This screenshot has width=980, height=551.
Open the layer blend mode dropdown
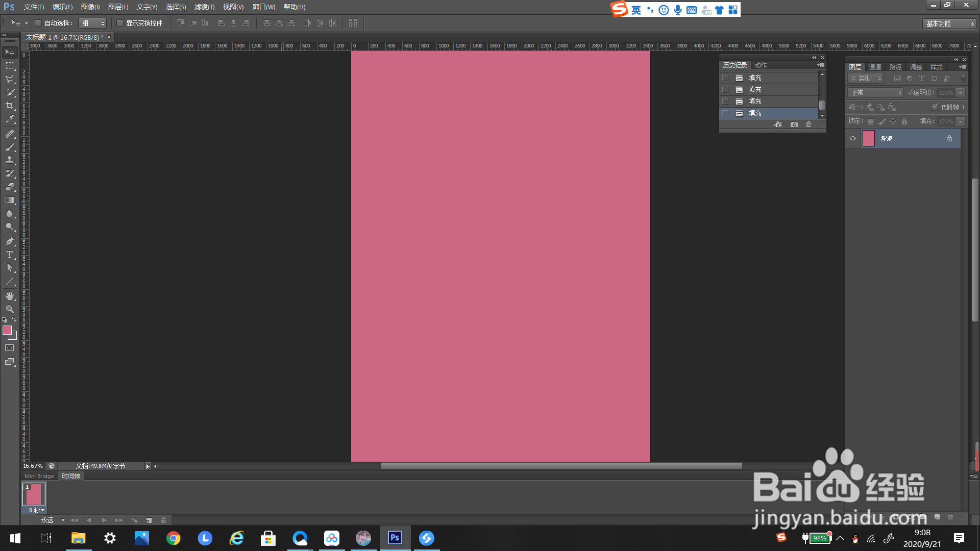876,92
